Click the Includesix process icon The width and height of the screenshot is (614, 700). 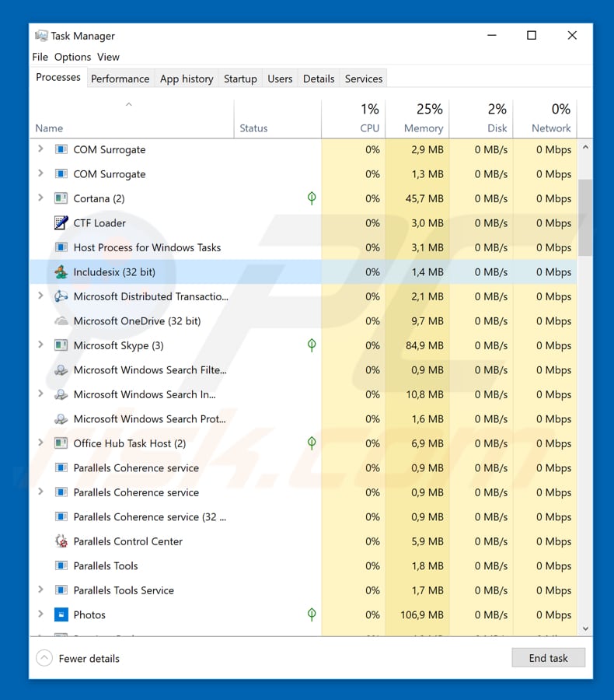[x=61, y=272]
